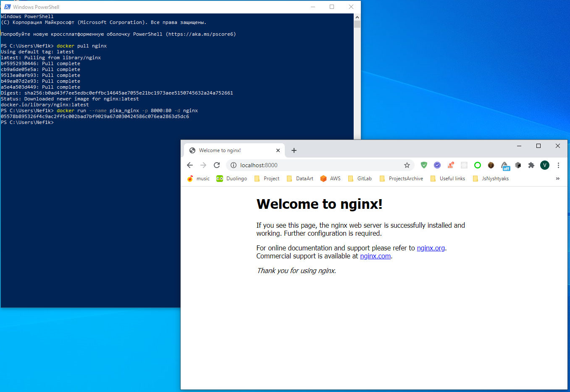Open the greyed React Developer Tools extension
The height and width of the screenshot is (392, 570).
pyautogui.click(x=464, y=165)
